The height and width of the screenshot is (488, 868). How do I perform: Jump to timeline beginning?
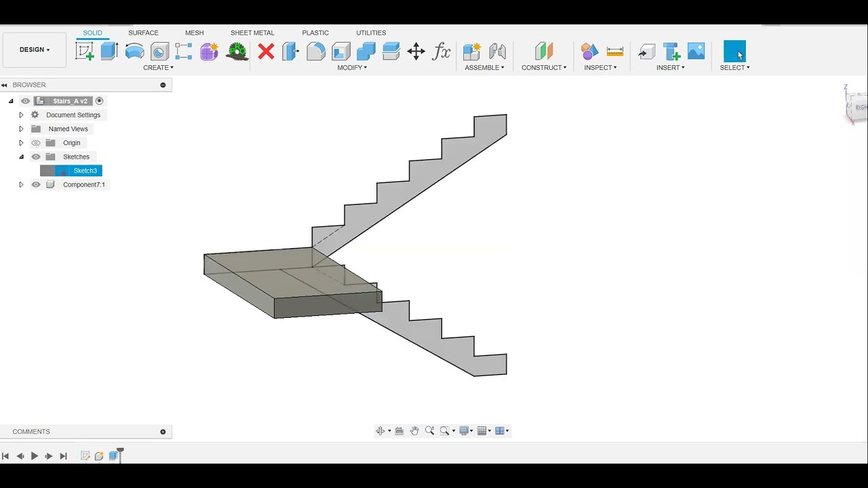coord(5,456)
